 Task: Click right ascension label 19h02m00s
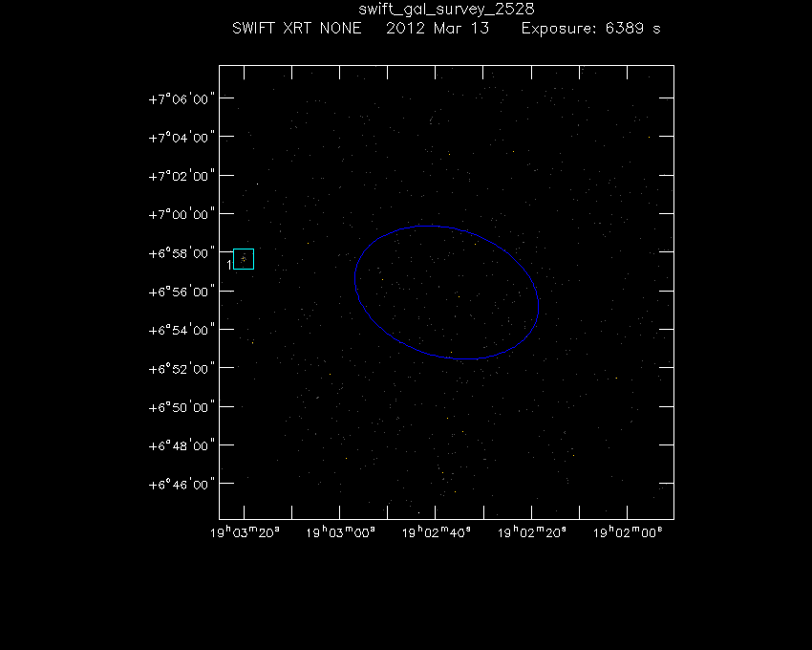627,532
